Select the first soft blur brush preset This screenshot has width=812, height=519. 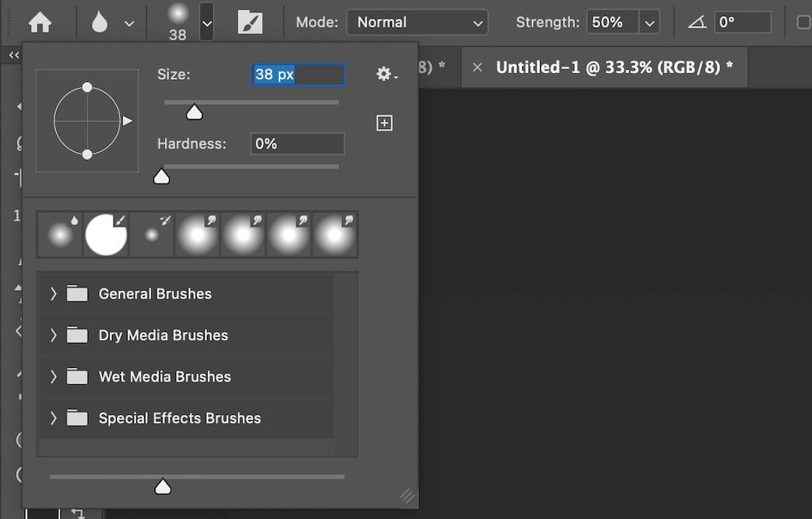pos(60,235)
